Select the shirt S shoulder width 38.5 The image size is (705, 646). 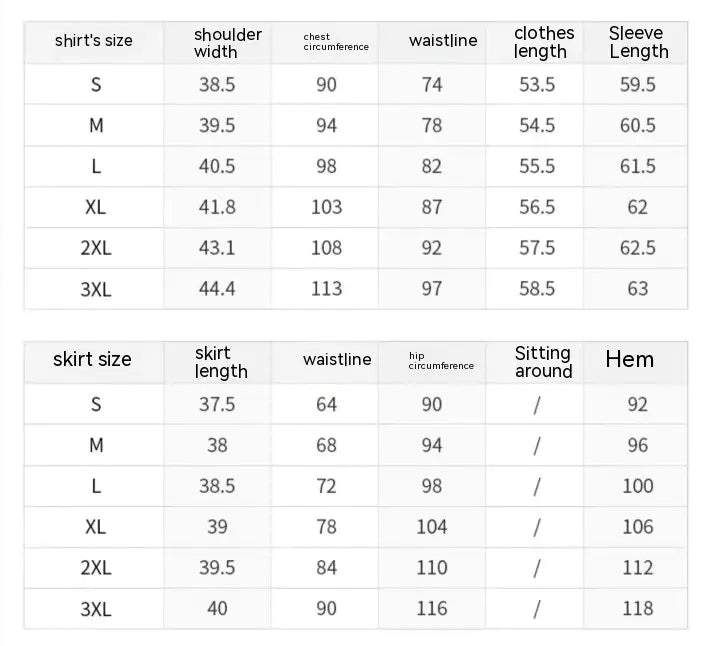217,85
